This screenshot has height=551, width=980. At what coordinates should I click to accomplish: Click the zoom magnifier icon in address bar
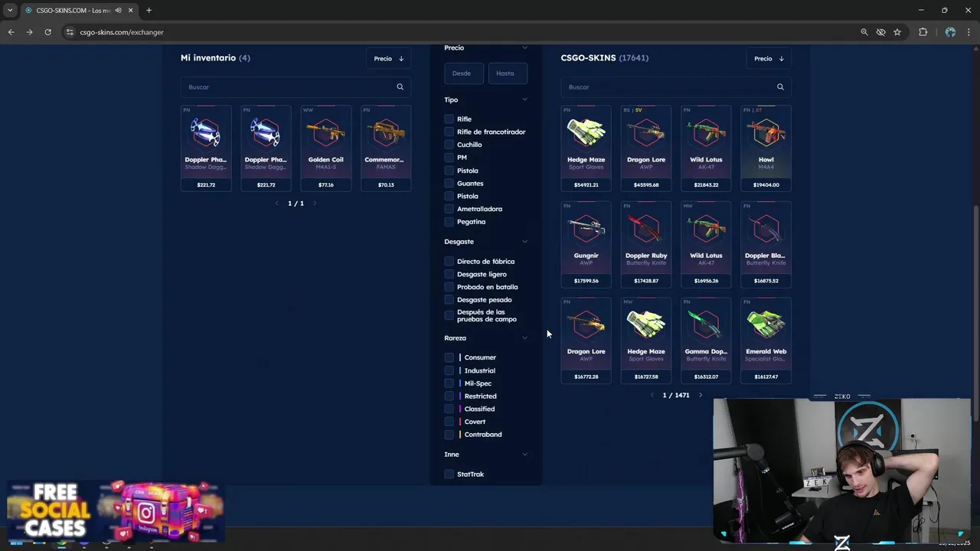click(x=864, y=32)
